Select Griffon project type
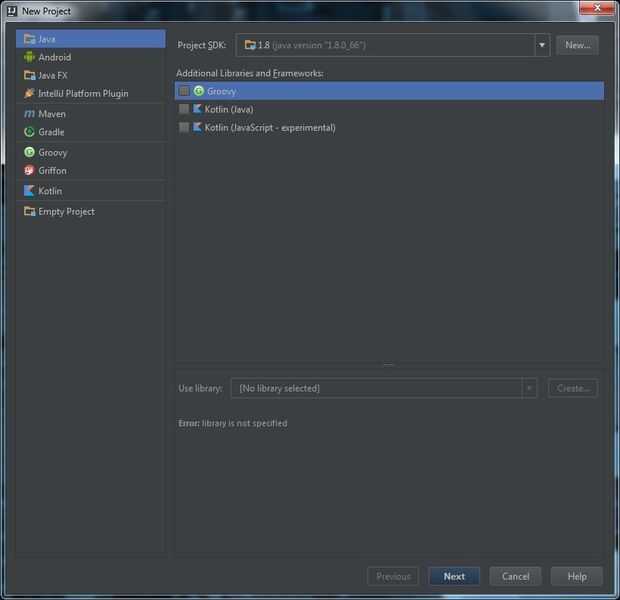Image resolution: width=620 pixels, height=600 pixels. point(91,170)
